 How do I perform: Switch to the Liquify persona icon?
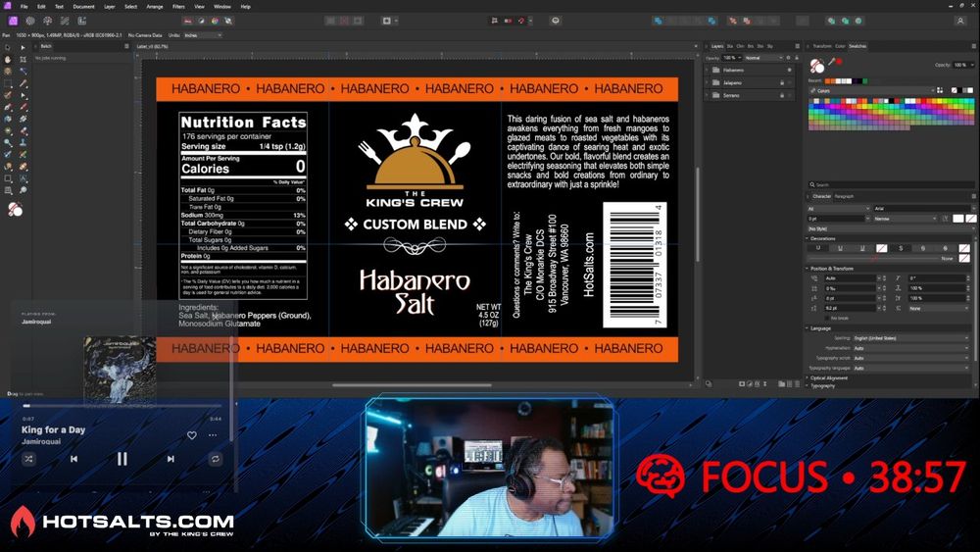click(x=30, y=21)
